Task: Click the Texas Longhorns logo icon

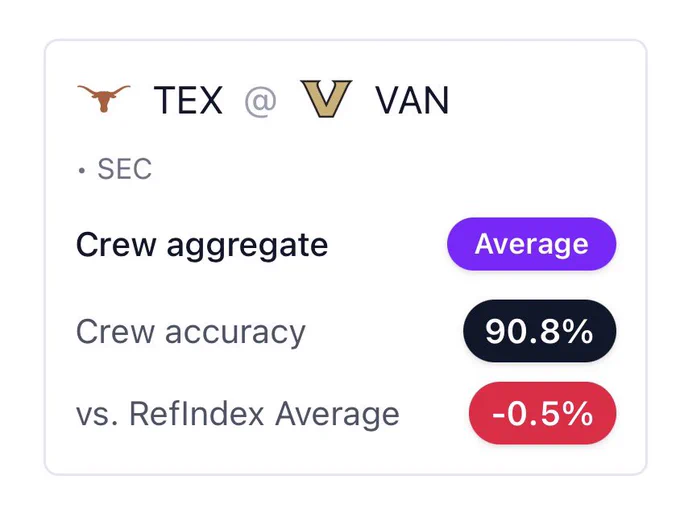Action: [x=104, y=98]
